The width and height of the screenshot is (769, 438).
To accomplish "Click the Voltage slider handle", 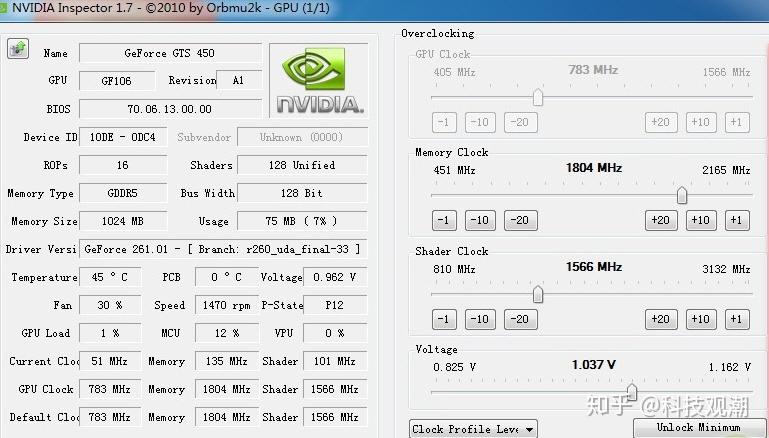I will click(632, 392).
